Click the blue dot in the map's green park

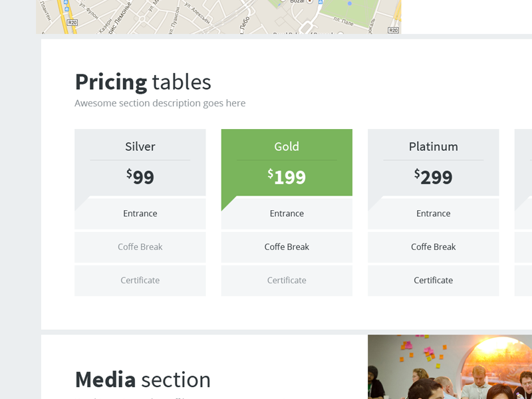(x=350, y=3)
